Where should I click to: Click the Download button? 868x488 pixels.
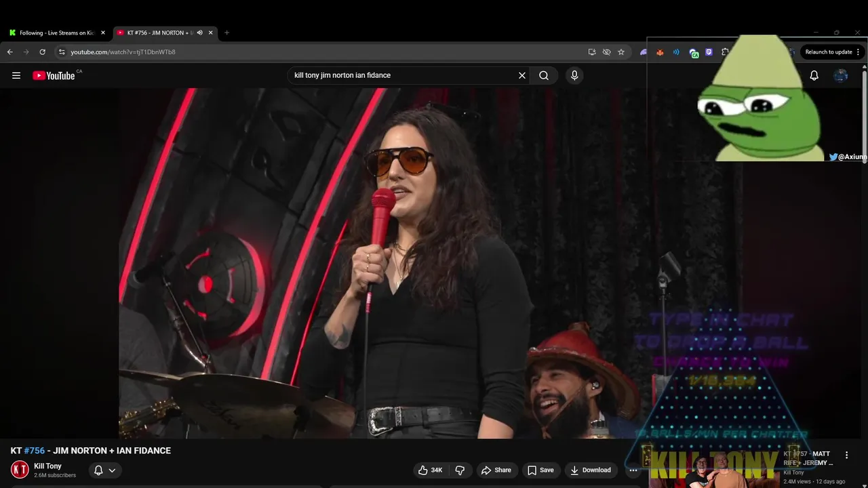591,470
